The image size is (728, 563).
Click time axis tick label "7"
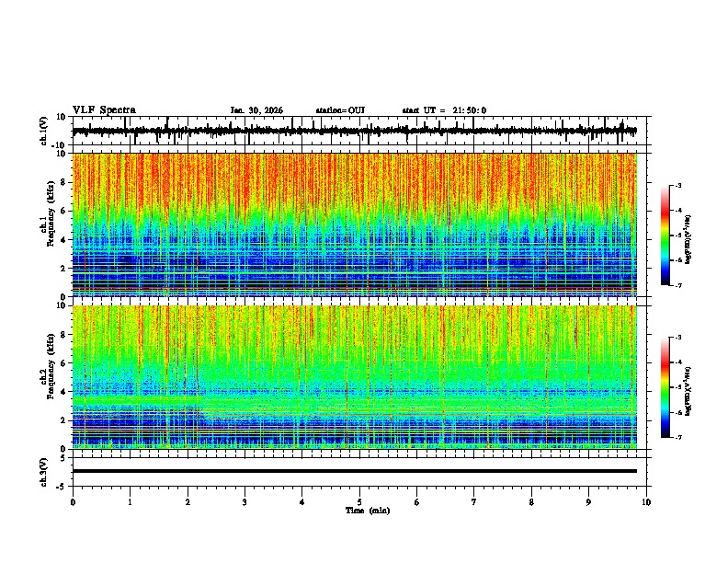pos(474,502)
